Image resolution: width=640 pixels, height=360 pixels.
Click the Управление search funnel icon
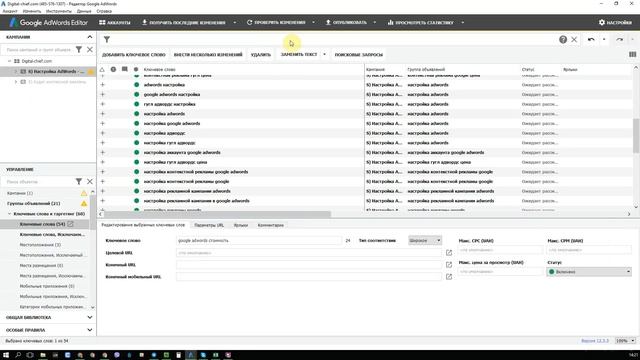[x=79, y=181]
